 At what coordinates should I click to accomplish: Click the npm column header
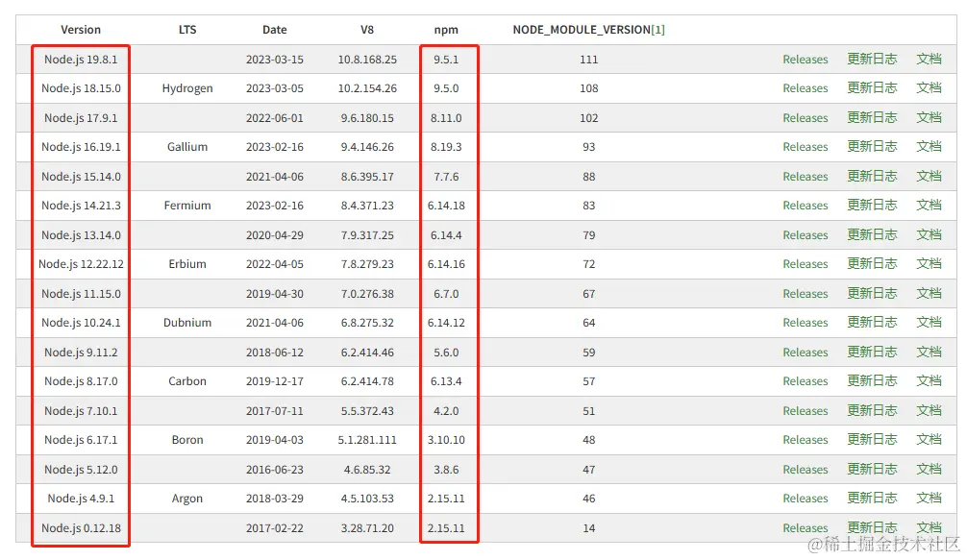coord(446,30)
